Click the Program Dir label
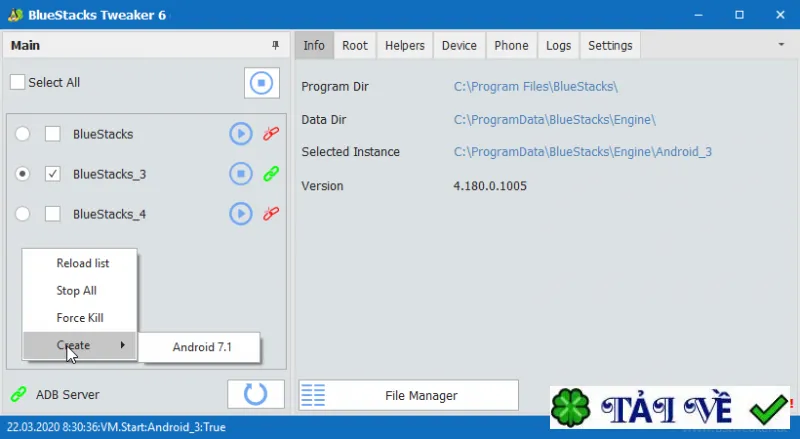This screenshot has height=439, width=800. coord(335,87)
